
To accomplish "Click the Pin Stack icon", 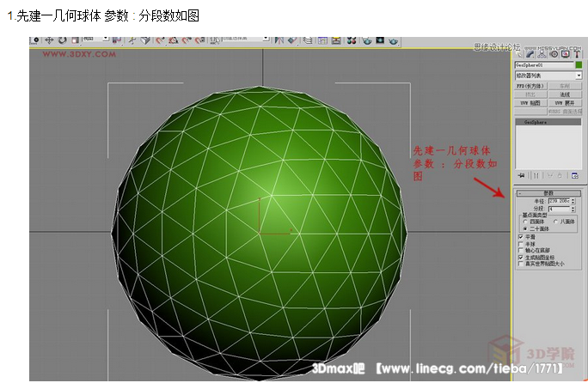I will pyautogui.click(x=521, y=175).
